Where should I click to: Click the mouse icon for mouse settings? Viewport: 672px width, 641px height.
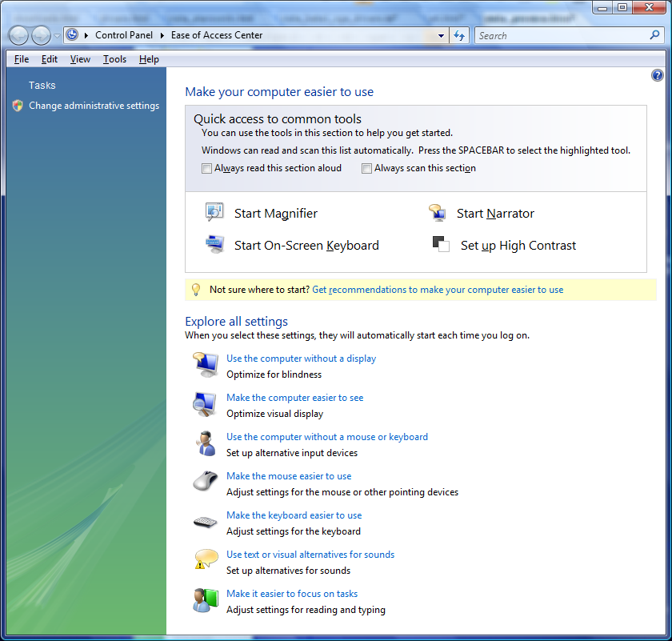point(206,481)
